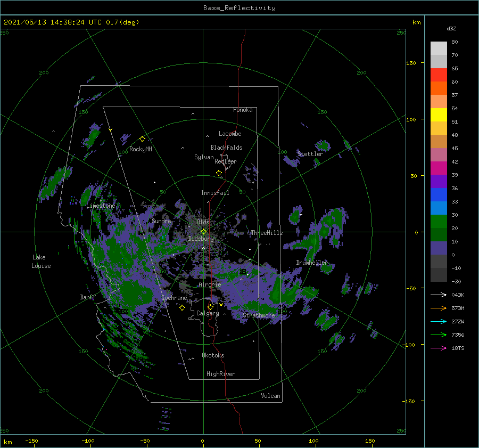Click the radar-center diamond marker near Didsbury

(x=203, y=232)
